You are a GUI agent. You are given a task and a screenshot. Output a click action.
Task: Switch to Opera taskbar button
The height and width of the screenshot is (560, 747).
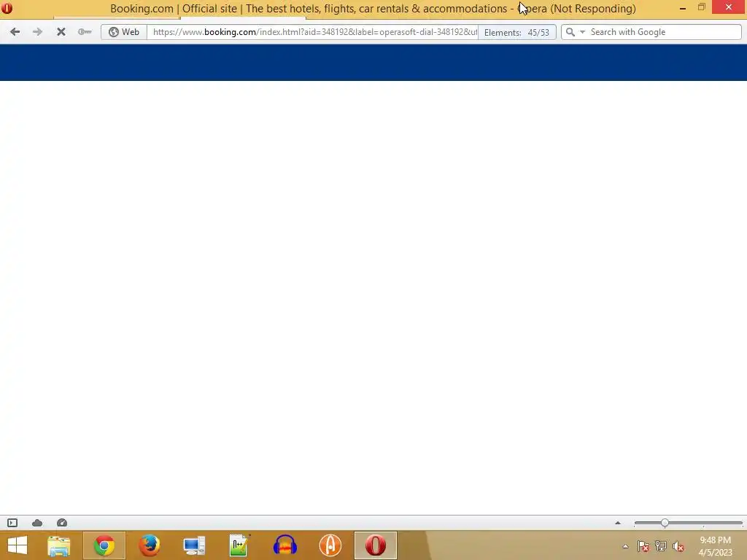tap(376, 545)
